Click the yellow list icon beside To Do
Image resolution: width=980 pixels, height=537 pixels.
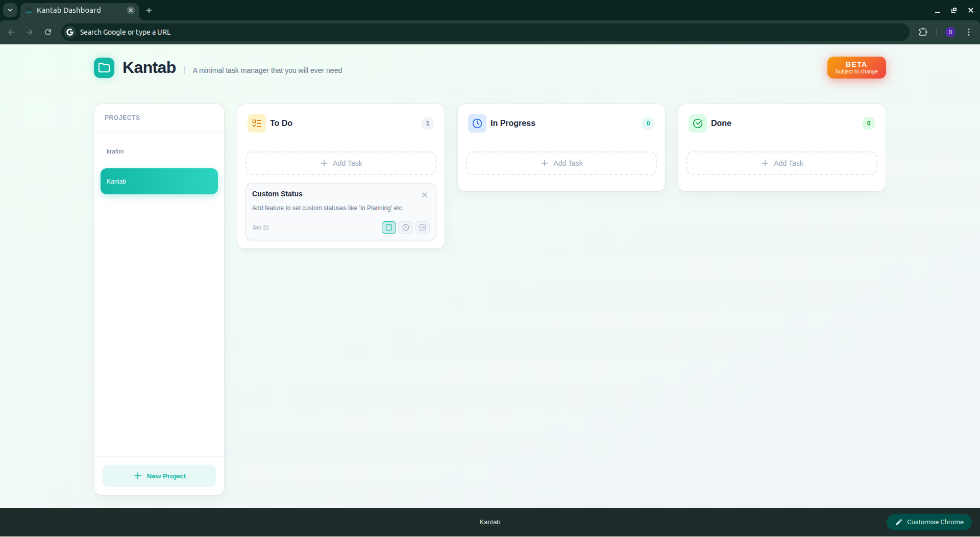click(257, 123)
